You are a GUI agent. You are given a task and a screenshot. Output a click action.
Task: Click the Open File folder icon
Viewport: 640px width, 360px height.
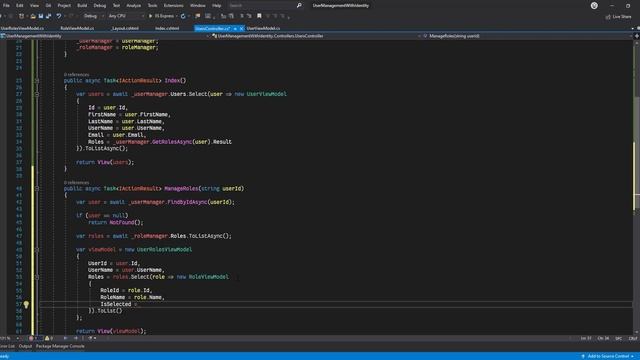(33, 16)
